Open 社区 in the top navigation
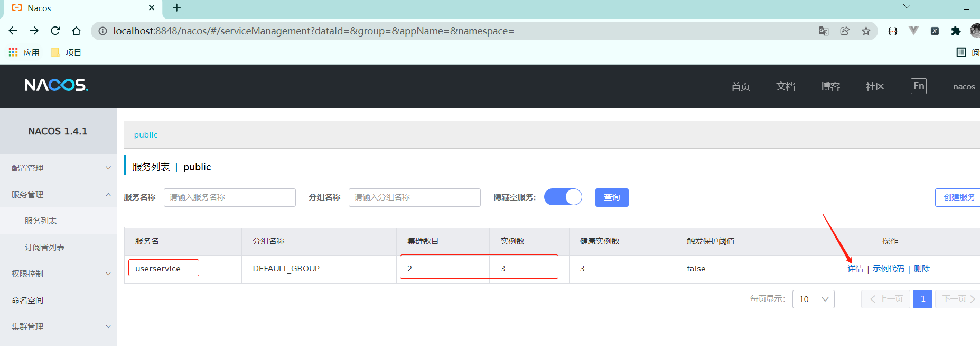This screenshot has width=980, height=346. click(x=875, y=87)
